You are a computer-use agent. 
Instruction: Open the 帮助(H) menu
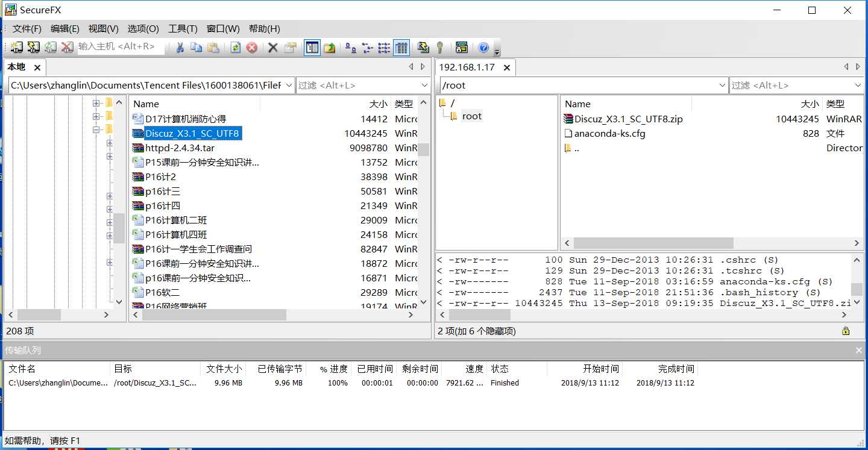click(264, 28)
